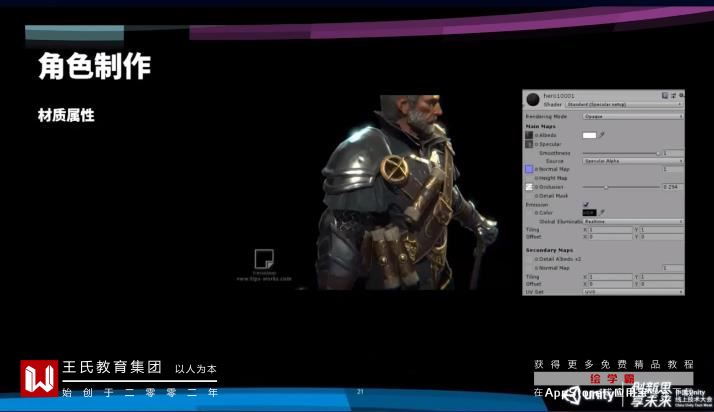This screenshot has height=412, width=714.
Task: Click the Unity logo at bottom
Action: pos(589,394)
